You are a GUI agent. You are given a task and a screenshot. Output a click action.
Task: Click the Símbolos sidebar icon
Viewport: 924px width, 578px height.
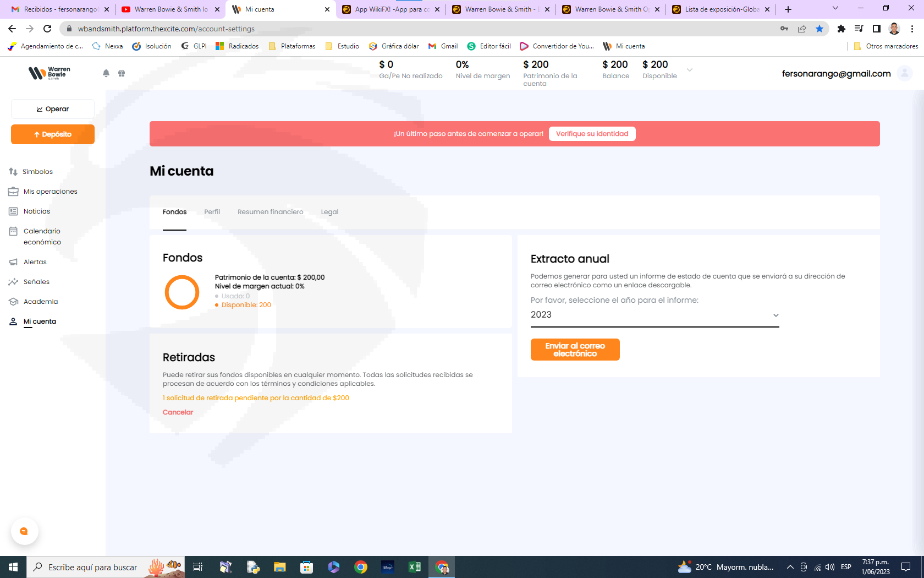pos(13,172)
